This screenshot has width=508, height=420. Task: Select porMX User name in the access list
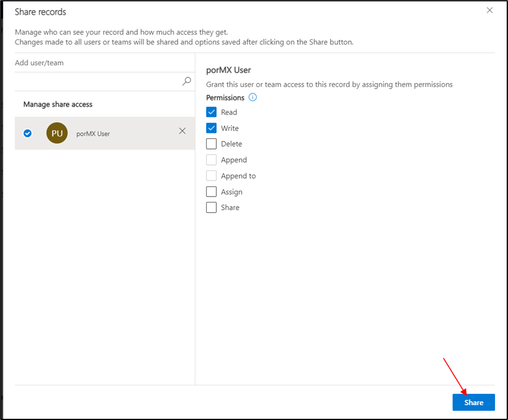93,134
